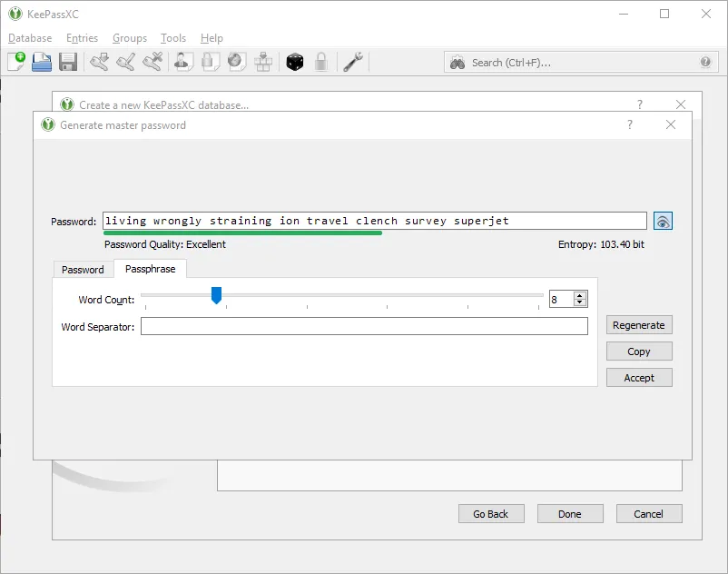Click the Open Database folder icon

click(42, 62)
